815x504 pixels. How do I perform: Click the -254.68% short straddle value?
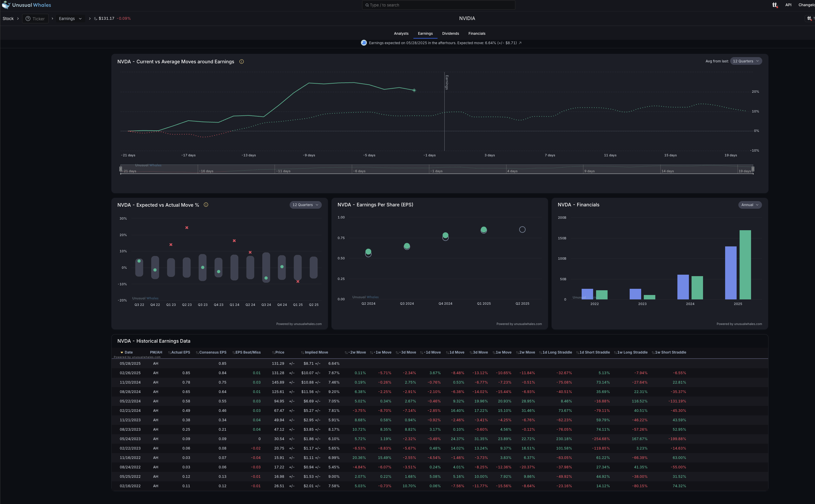coord(601,439)
